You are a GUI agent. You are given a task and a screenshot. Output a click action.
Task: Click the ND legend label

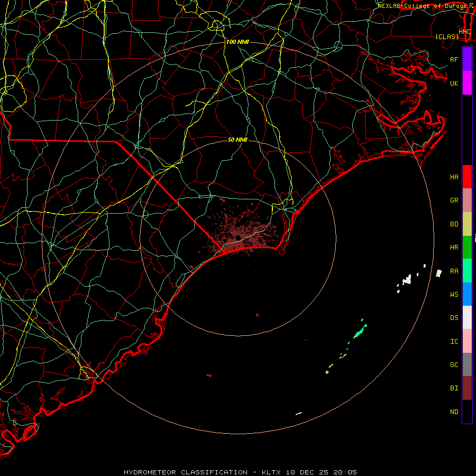click(x=454, y=411)
